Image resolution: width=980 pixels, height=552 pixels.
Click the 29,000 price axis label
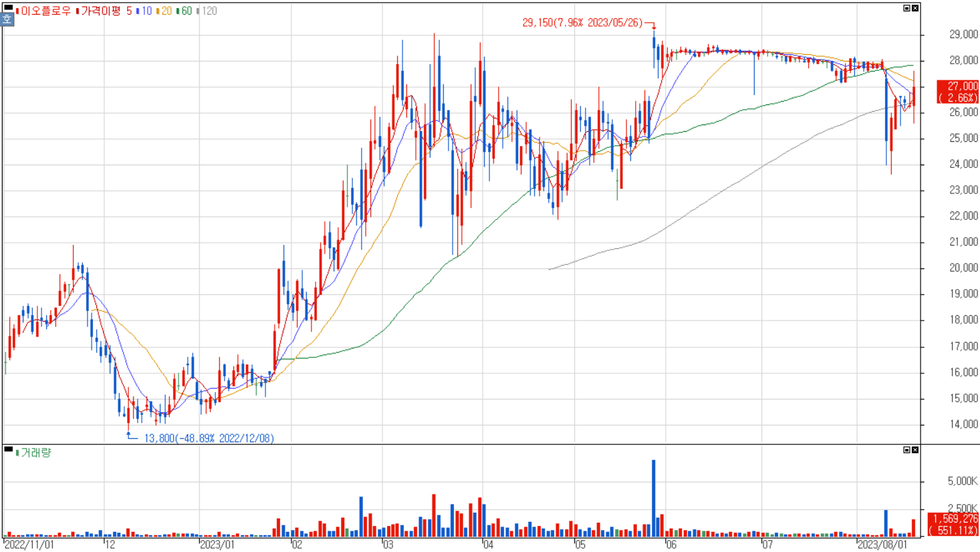tap(963, 34)
